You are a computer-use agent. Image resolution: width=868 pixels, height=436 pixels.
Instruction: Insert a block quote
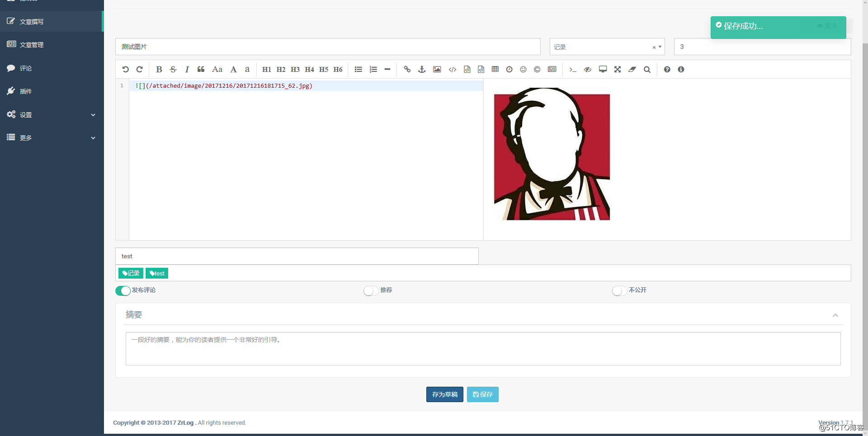[201, 69]
